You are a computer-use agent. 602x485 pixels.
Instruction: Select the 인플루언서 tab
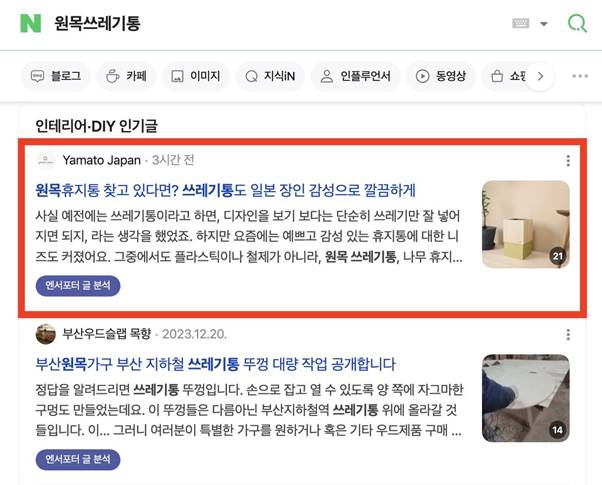pyautogui.click(x=356, y=76)
